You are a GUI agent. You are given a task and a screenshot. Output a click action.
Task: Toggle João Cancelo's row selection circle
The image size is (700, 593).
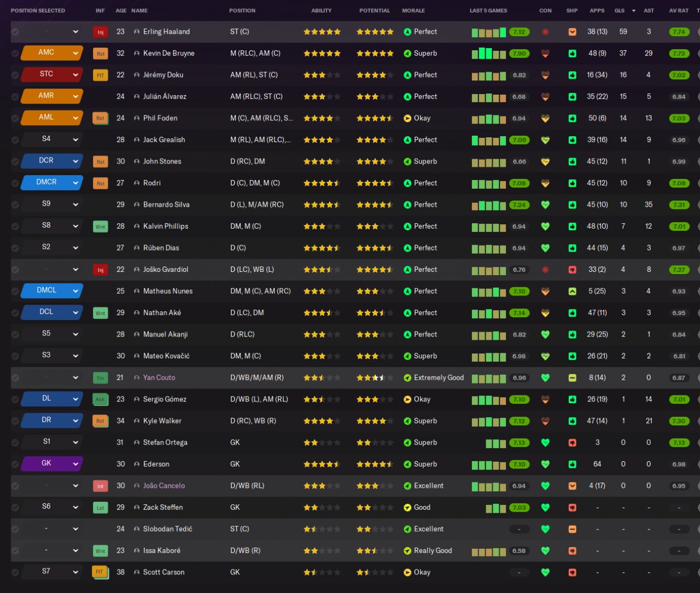pyautogui.click(x=15, y=486)
